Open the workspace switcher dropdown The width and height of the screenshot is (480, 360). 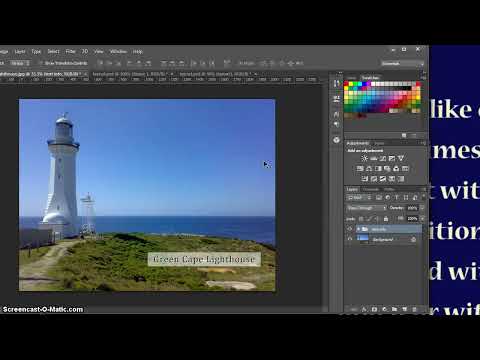(x=402, y=63)
